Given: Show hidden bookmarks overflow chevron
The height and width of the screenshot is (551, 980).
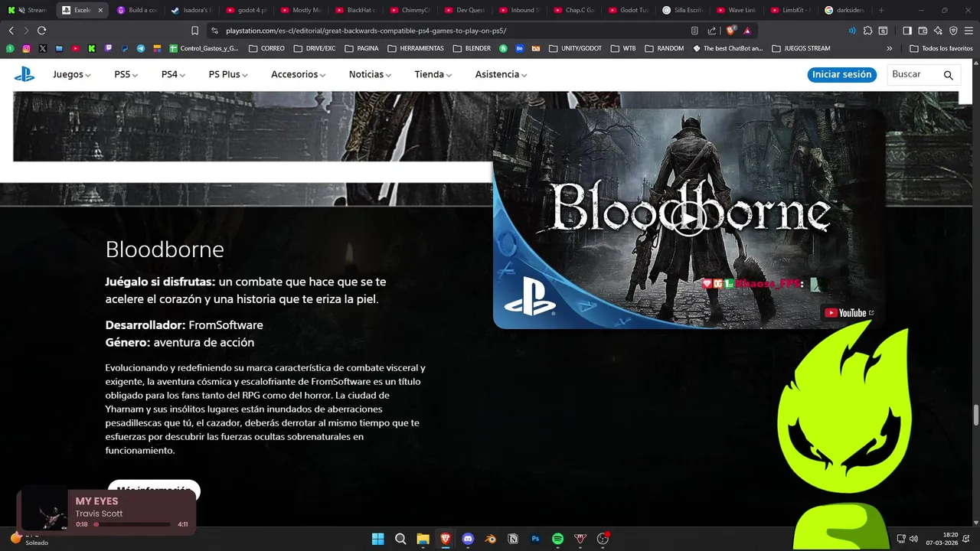Looking at the screenshot, I should [x=890, y=48].
